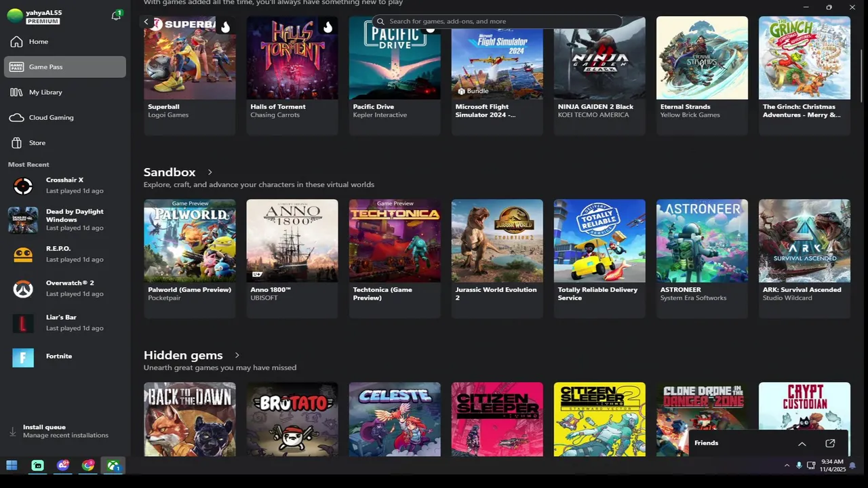Click the PREMIUM badge under the username

[43, 22]
